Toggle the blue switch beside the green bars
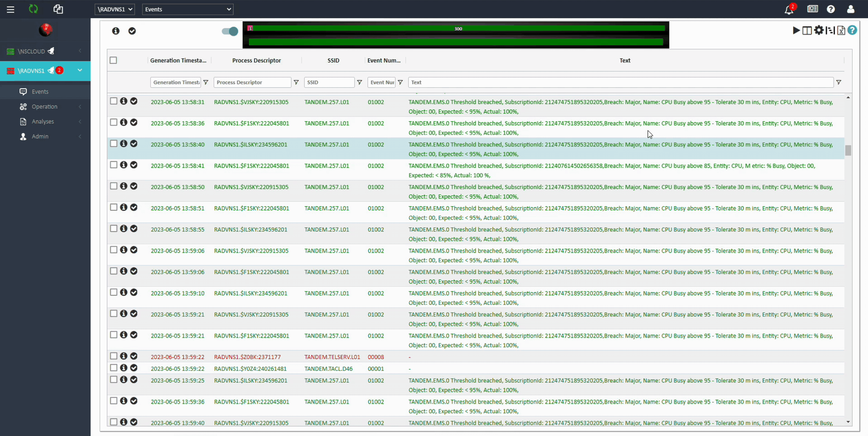This screenshot has height=436, width=868. point(230,31)
